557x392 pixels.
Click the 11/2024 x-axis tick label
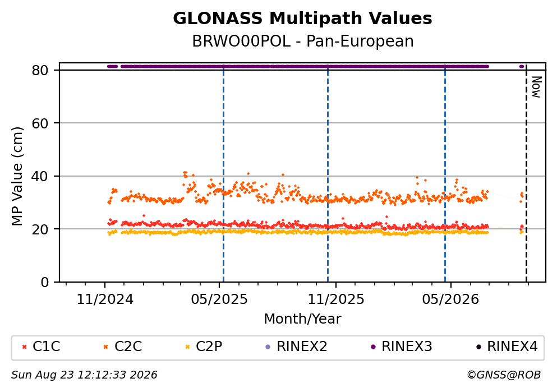coord(105,299)
